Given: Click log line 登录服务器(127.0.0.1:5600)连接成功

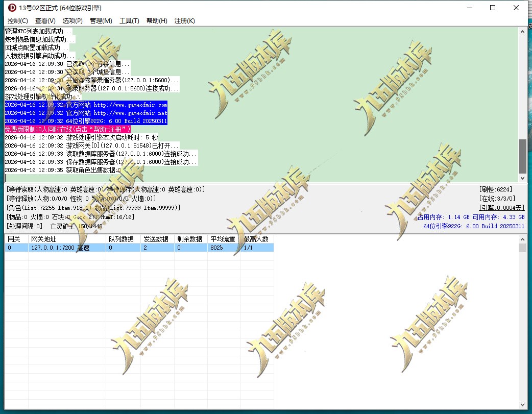Looking at the screenshot, I should [x=92, y=88].
